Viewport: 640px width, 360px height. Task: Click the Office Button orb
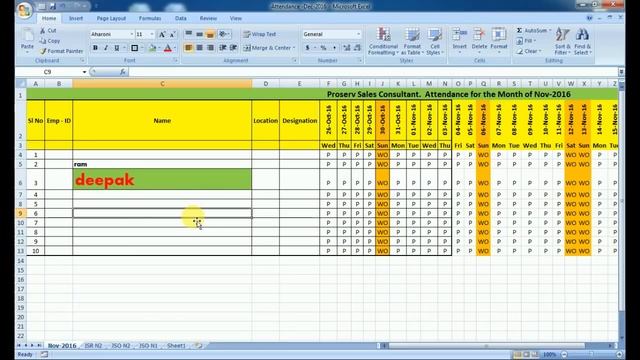(x=24, y=10)
